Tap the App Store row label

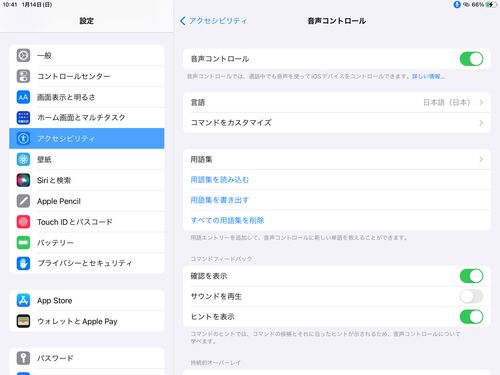[55, 300]
